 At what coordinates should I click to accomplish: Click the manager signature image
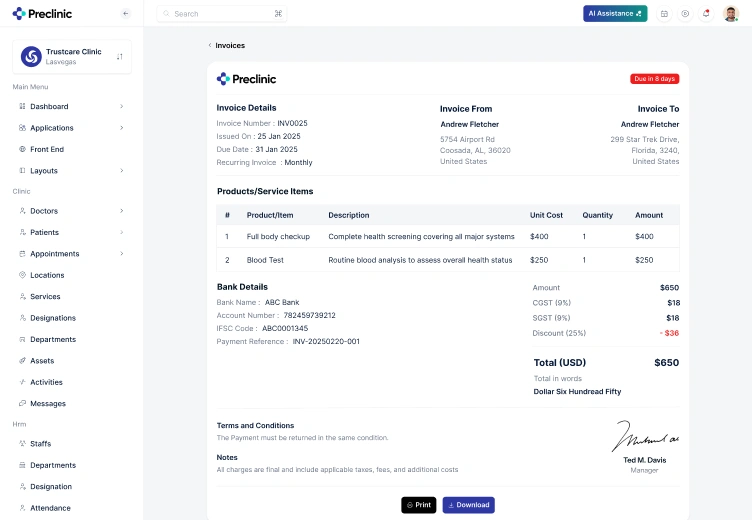click(645, 436)
